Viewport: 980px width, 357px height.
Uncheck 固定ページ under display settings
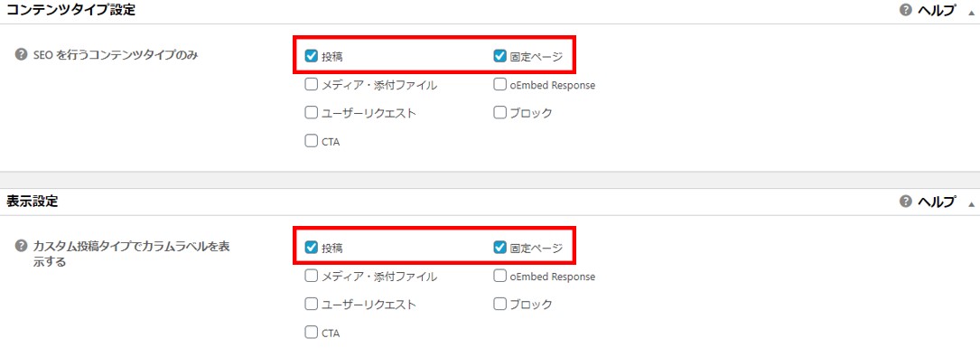coord(499,248)
